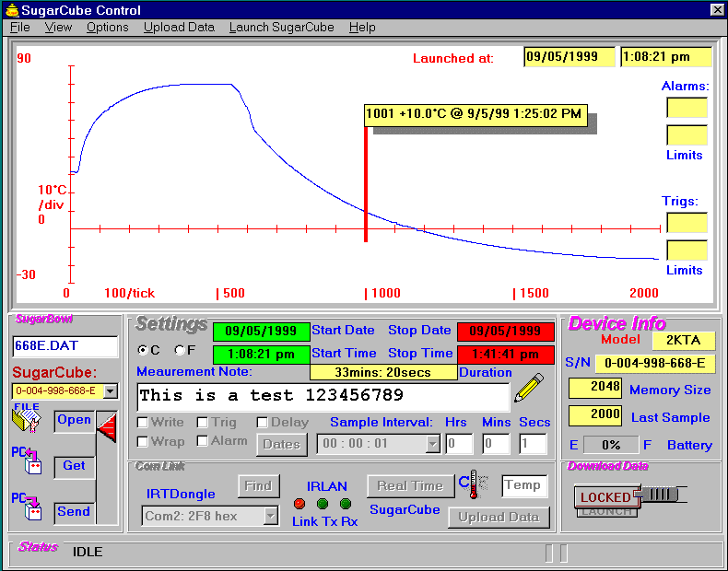Open the Com2: 2F8 hex port dropdown
The height and width of the screenshot is (571, 728).
coord(270,516)
